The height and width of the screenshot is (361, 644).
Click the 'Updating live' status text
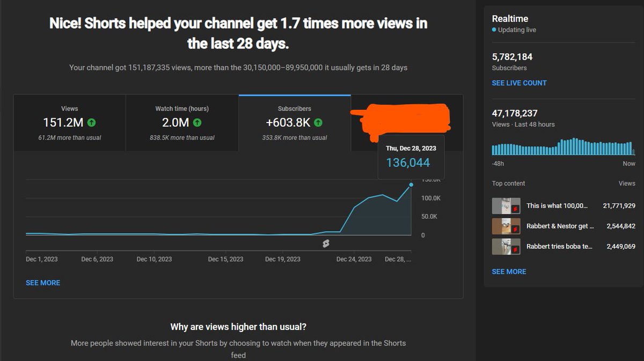pos(517,30)
